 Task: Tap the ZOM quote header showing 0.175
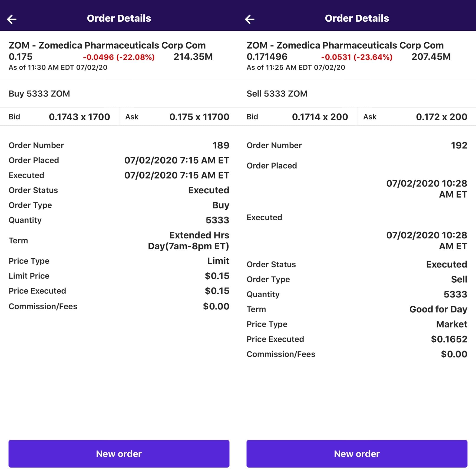pyautogui.click(x=20, y=57)
